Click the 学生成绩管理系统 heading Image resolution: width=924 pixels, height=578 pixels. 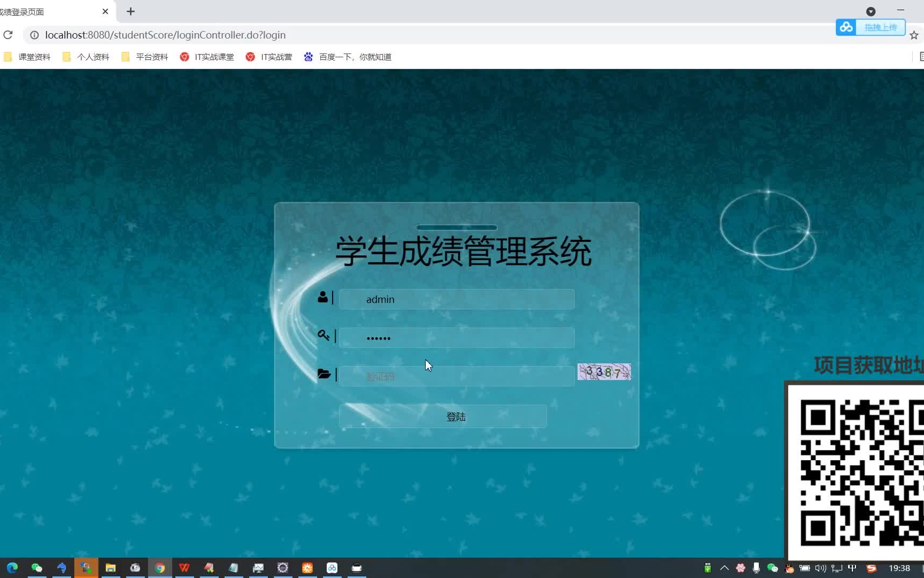coord(463,252)
